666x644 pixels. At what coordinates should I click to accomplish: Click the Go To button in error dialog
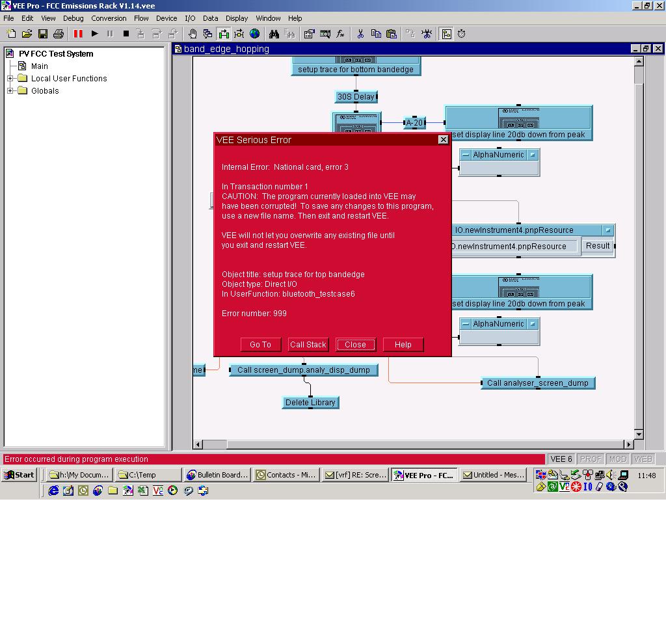point(260,345)
